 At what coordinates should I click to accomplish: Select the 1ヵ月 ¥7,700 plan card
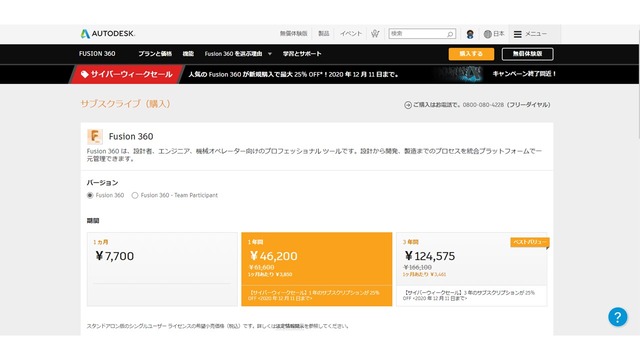point(162,269)
